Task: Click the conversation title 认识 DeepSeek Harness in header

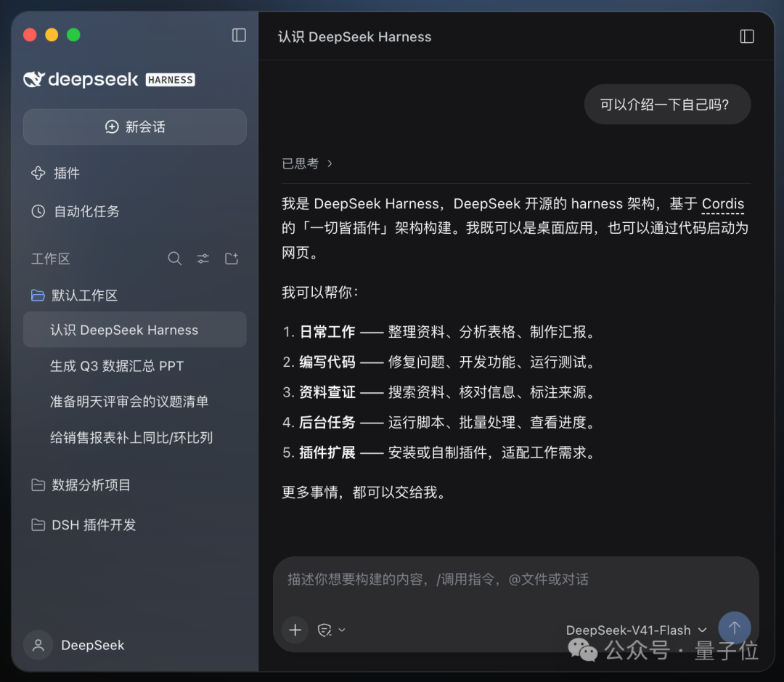Action: [x=354, y=36]
